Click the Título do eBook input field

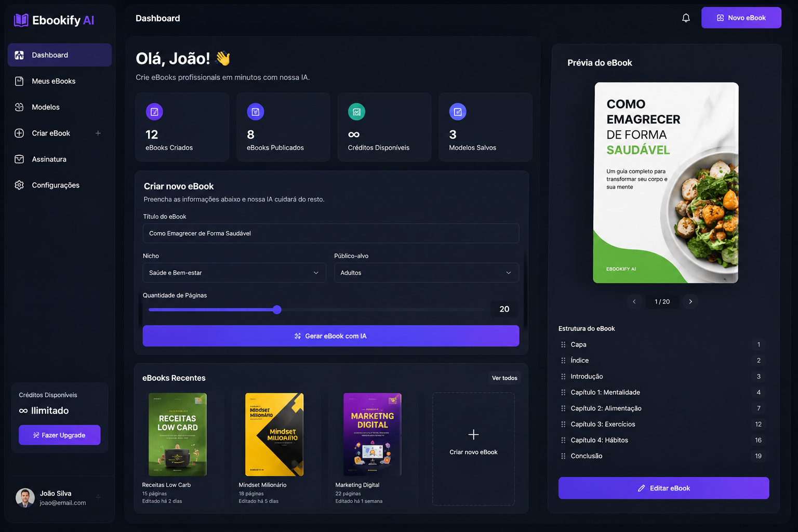(331, 233)
